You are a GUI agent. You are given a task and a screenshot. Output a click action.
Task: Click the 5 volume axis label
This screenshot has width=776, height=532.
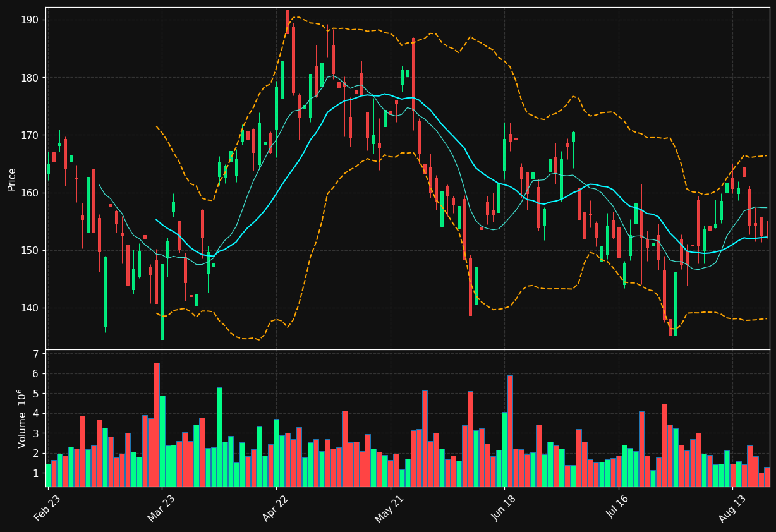pyautogui.click(x=36, y=394)
